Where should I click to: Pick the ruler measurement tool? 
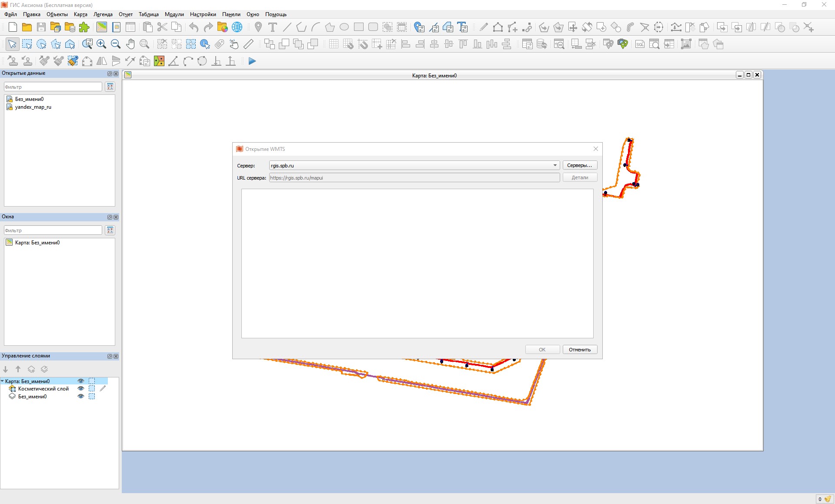248,44
